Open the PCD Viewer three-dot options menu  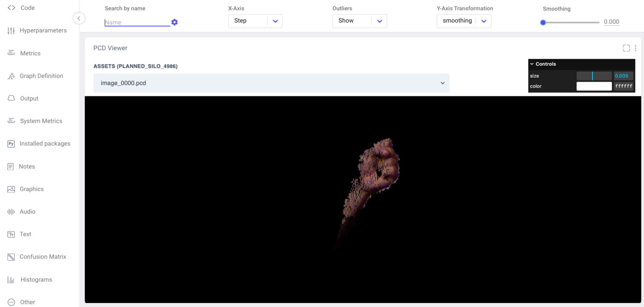[x=636, y=48]
